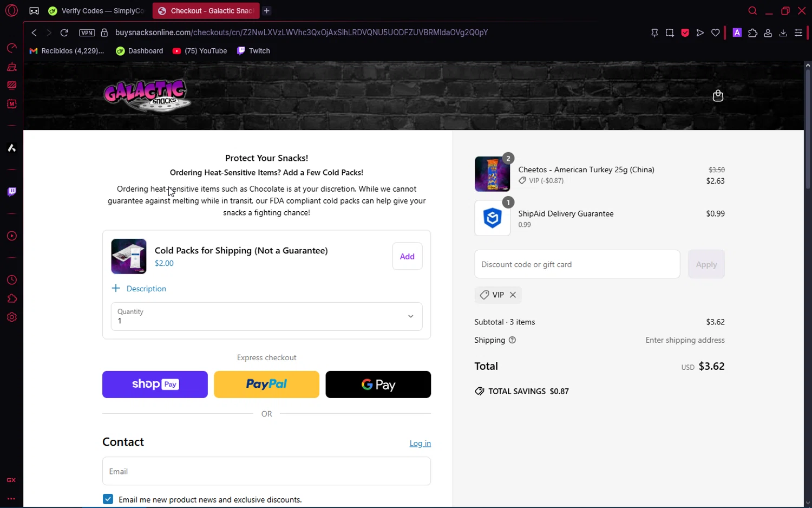The width and height of the screenshot is (812, 508).
Task: Open the flow send arrow icon
Action: click(700, 33)
